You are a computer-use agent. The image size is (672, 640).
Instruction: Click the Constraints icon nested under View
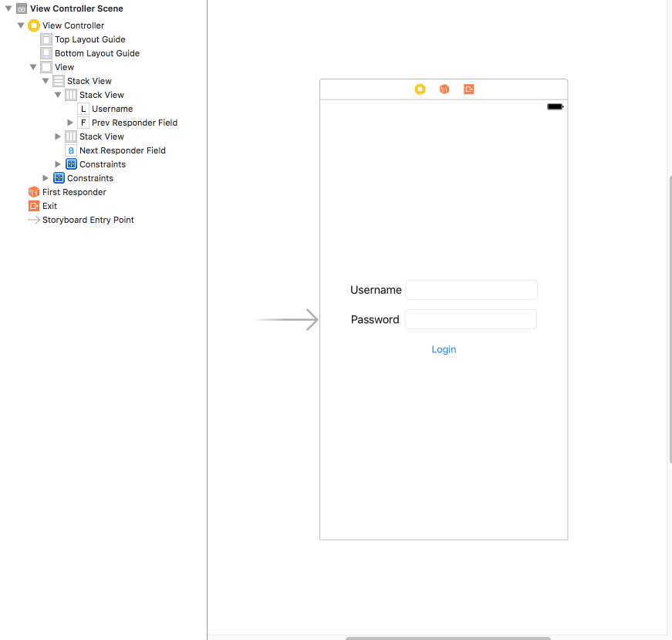tap(59, 178)
